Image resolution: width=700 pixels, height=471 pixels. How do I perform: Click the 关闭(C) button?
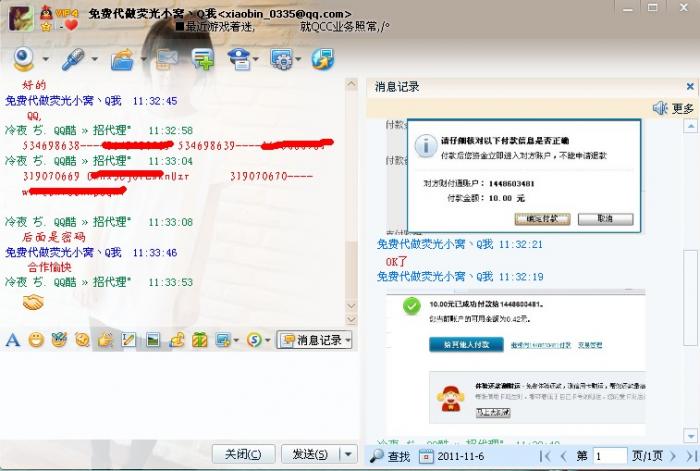click(x=243, y=454)
